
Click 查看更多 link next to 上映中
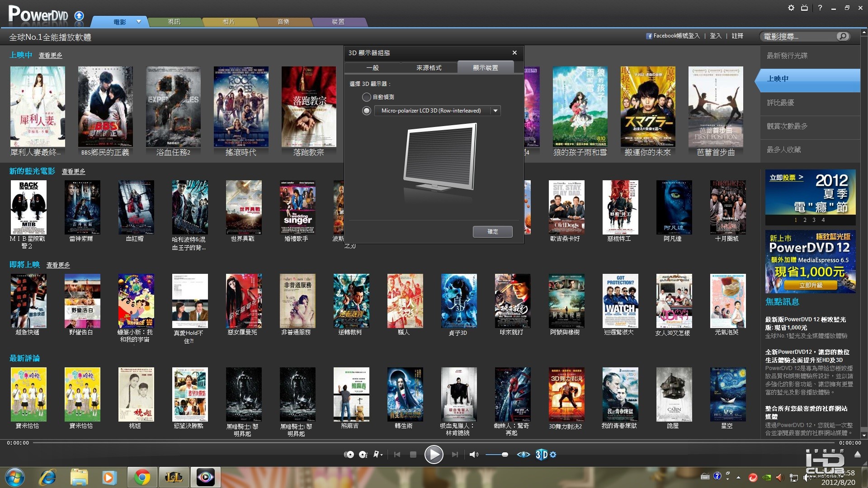tap(50, 55)
